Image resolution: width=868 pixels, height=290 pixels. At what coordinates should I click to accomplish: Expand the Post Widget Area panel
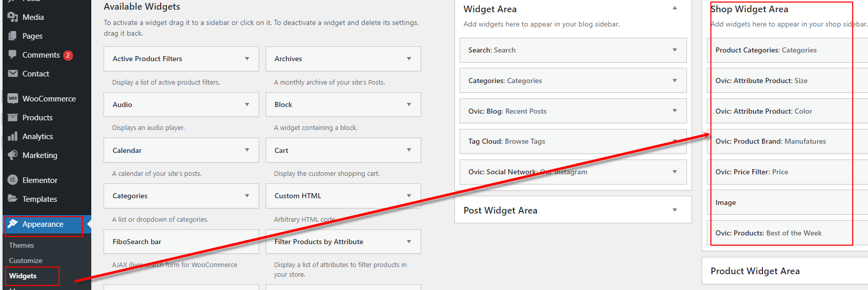[x=675, y=210]
